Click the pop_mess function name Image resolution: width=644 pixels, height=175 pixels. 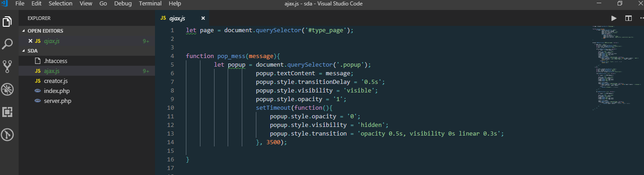[x=231, y=56]
